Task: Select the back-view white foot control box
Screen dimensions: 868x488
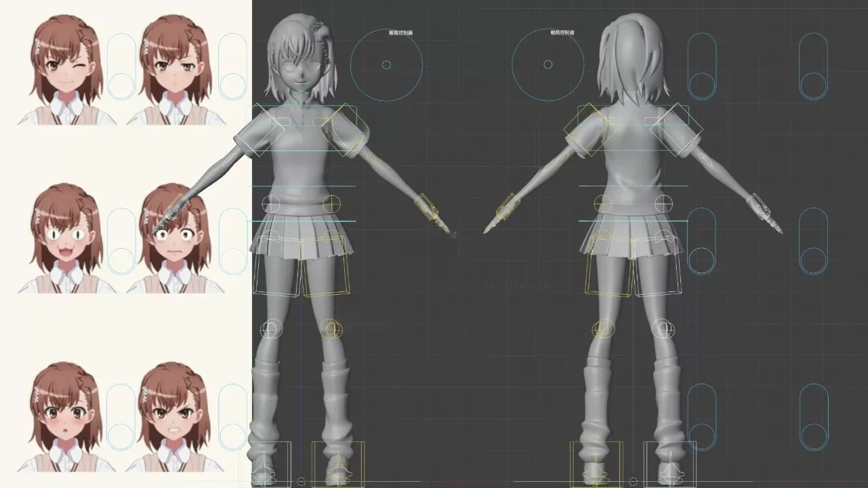Action: click(669, 464)
